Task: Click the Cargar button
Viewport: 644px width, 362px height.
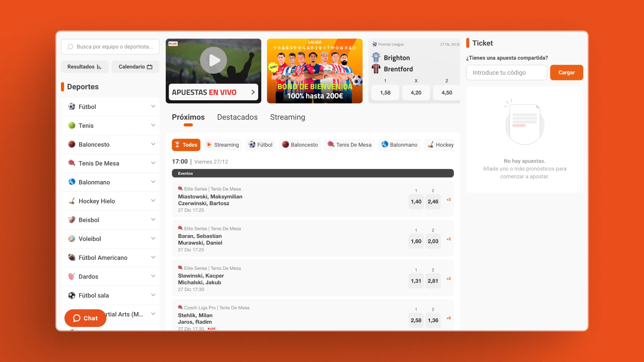Action: point(567,72)
